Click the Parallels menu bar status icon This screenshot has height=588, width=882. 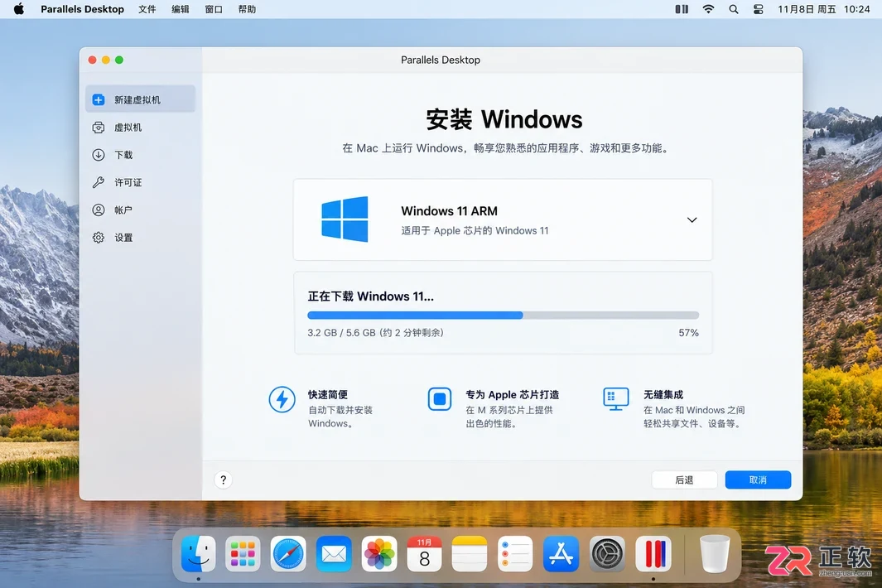(682, 9)
